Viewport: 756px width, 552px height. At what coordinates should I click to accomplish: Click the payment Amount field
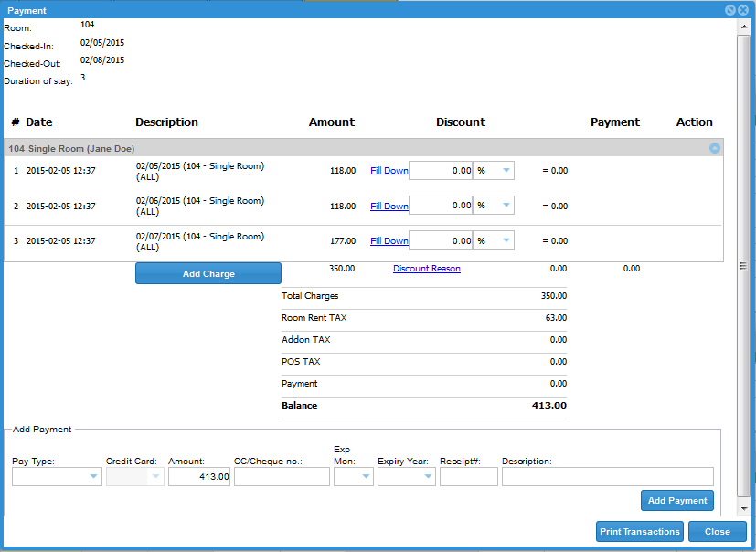[x=199, y=477]
